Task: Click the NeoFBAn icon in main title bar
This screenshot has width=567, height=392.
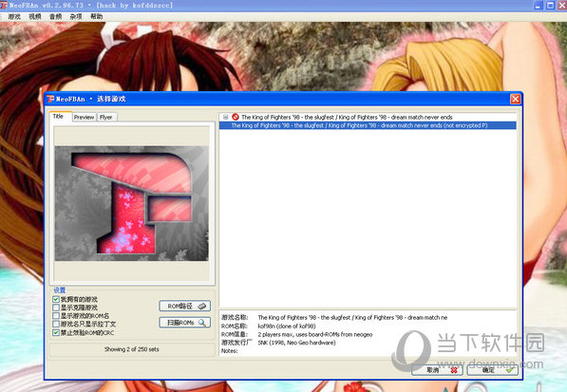Action: [4, 5]
